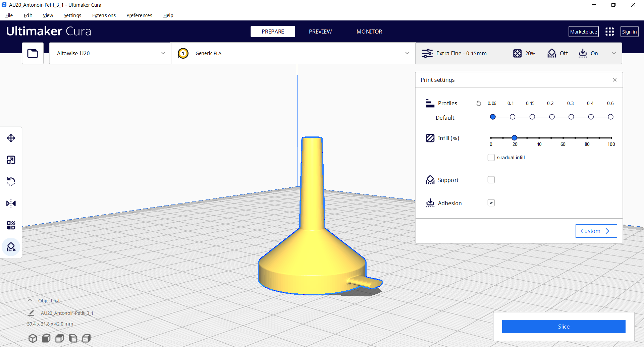Enable Gradual infill checkbox

click(x=491, y=158)
